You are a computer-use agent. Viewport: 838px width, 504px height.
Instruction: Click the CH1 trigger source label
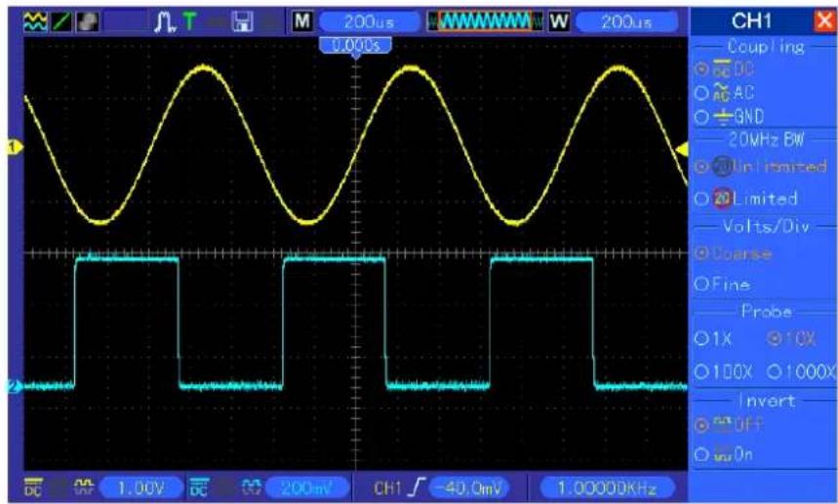click(387, 488)
